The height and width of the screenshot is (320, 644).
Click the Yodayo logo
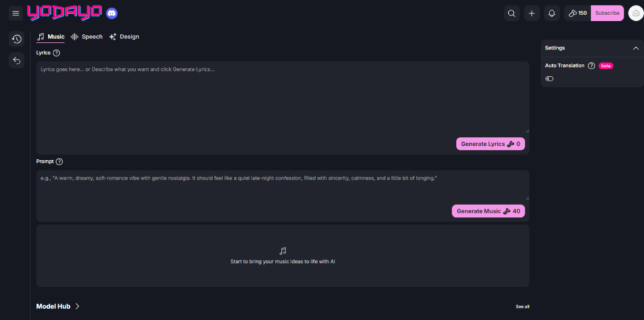pyautogui.click(x=64, y=13)
